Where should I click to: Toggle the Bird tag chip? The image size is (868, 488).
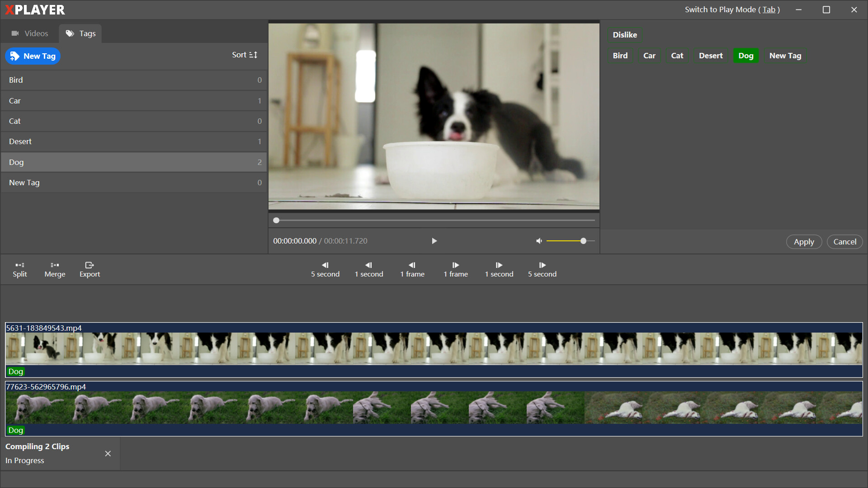(620, 56)
